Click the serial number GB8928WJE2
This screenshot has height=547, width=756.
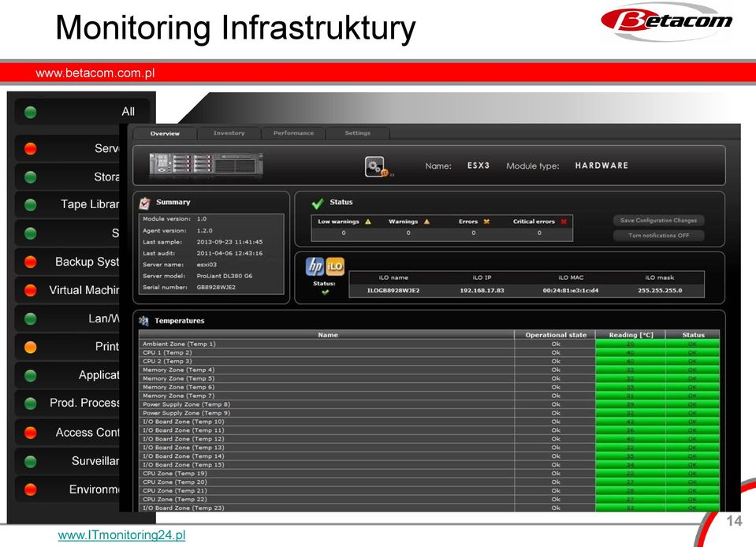[x=216, y=288]
